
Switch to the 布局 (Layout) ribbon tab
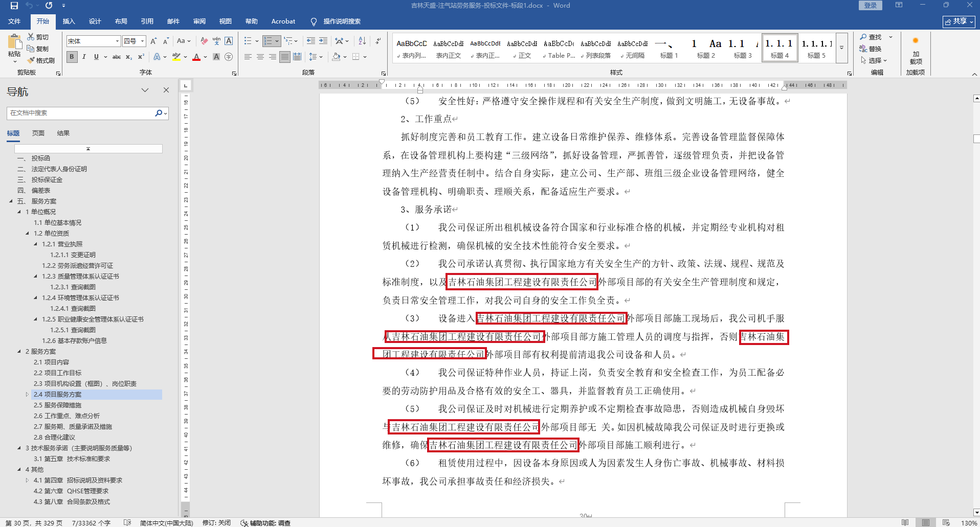(121, 21)
